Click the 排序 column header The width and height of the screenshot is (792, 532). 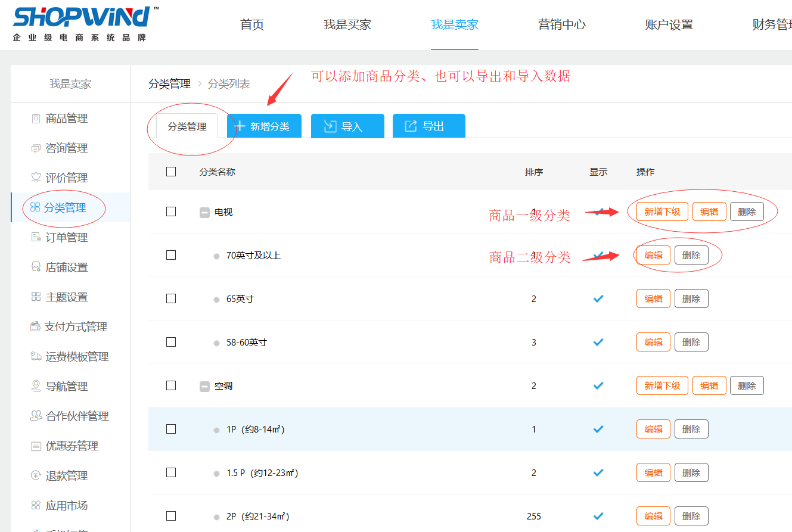[x=534, y=172]
